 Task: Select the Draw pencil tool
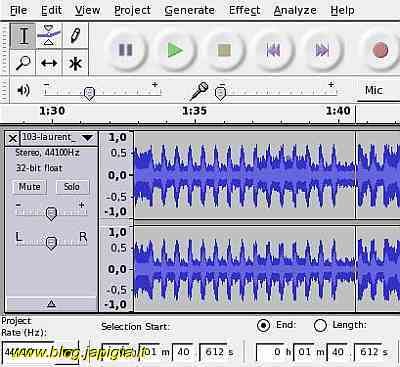pos(75,36)
